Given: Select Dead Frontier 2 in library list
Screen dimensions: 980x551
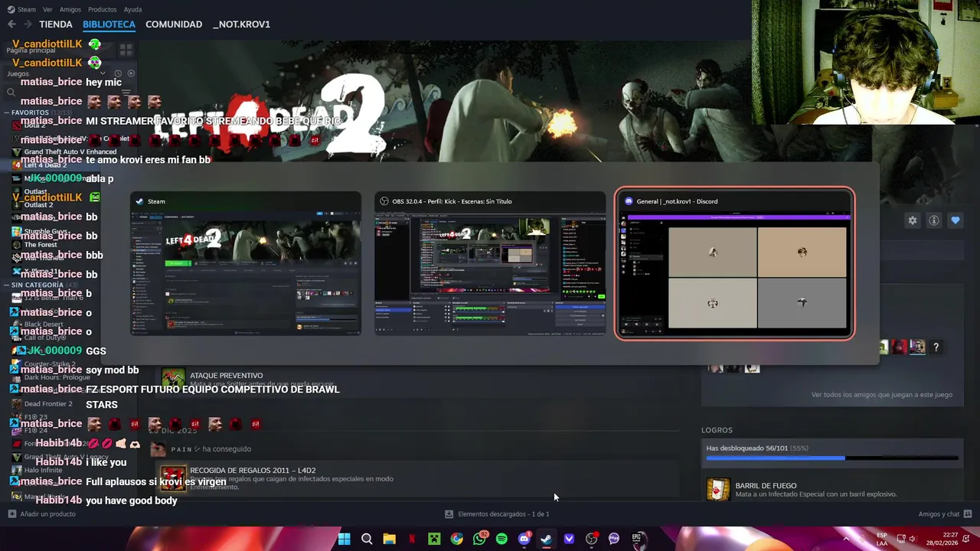Looking at the screenshot, I should click(48, 404).
